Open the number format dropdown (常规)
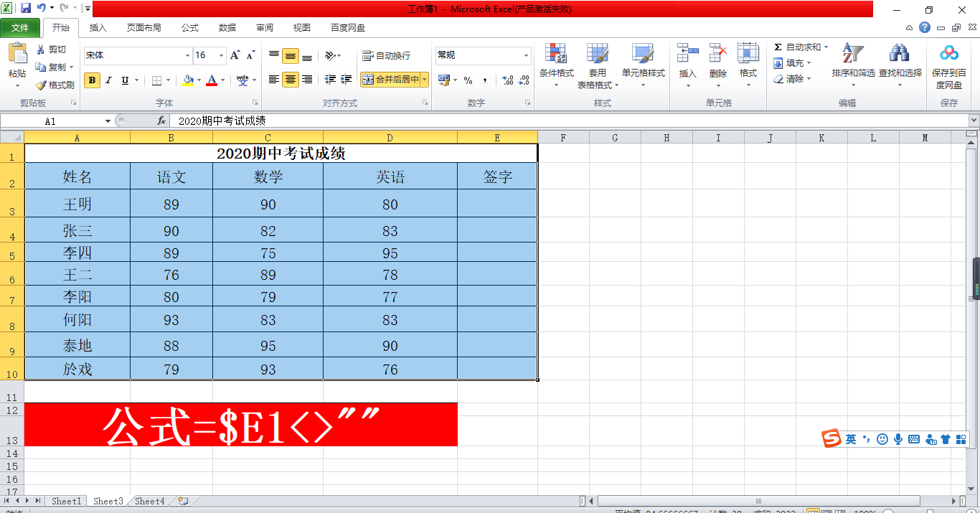The image size is (980, 513). 526,55
